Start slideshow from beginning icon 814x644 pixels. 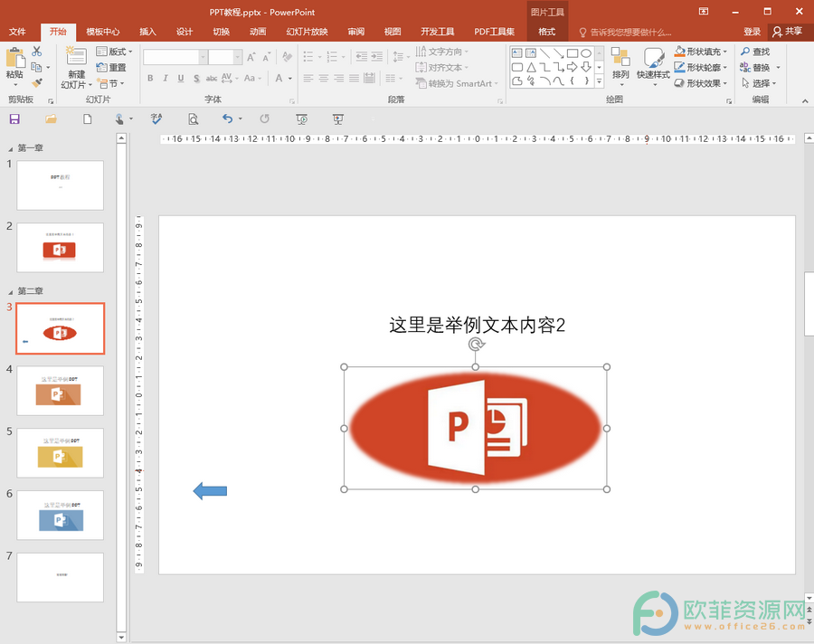point(301,118)
